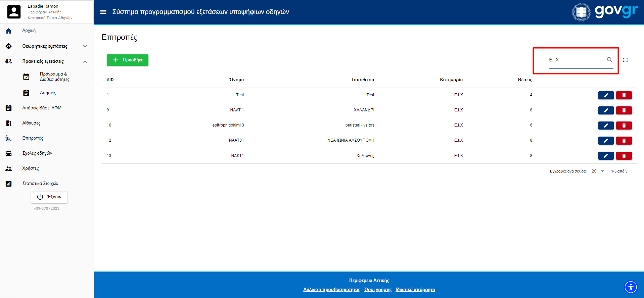This screenshot has height=298, width=644.
Task: Delete the NAAT31 committee row
Action: point(624,141)
